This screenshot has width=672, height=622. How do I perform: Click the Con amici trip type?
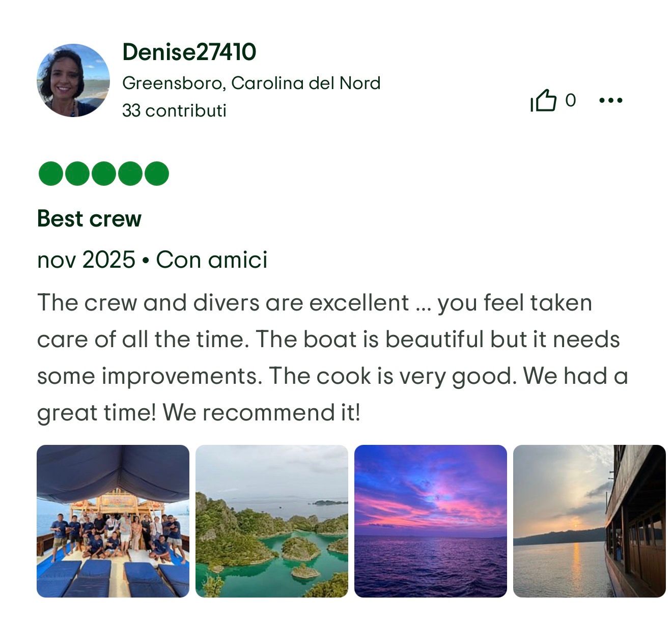pos(212,260)
